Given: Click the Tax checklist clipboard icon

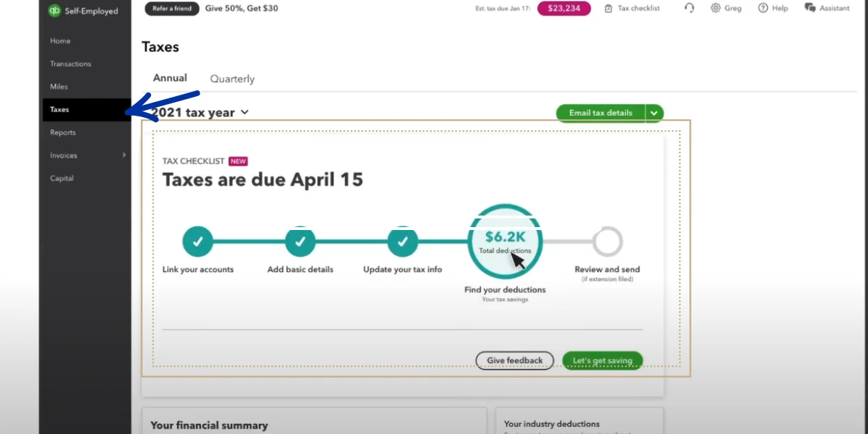Looking at the screenshot, I should 608,9.
